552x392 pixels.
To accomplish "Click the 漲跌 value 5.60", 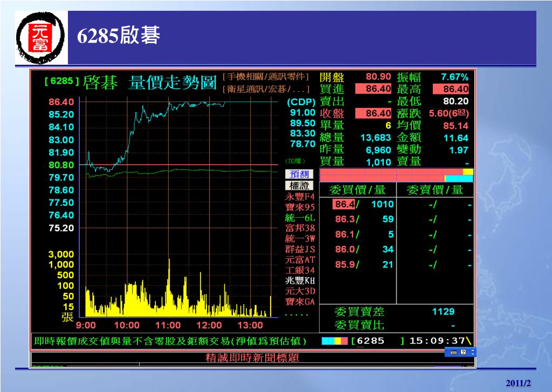I will (x=449, y=113).
